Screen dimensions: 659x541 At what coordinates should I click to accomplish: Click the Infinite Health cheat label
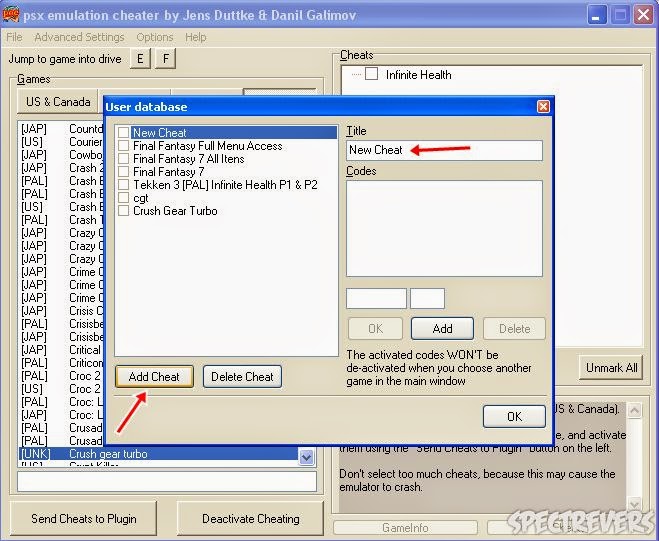point(419,75)
